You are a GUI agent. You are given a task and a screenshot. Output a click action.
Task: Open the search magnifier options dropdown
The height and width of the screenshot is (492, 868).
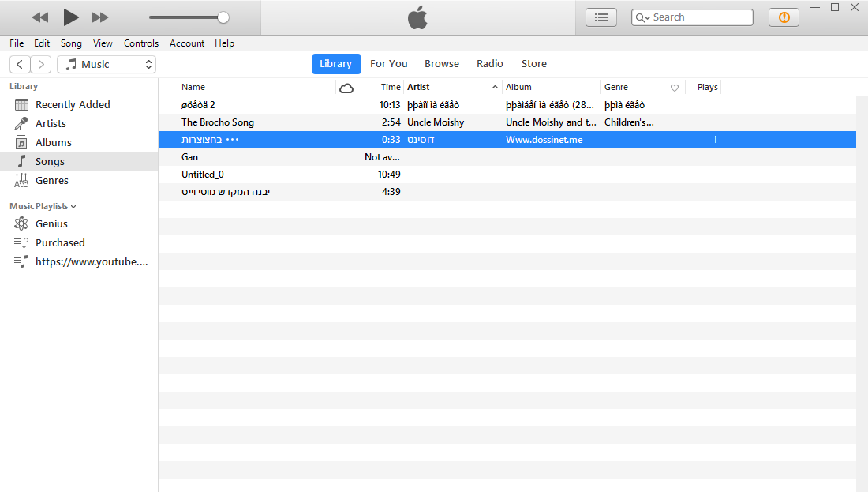[642, 17]
